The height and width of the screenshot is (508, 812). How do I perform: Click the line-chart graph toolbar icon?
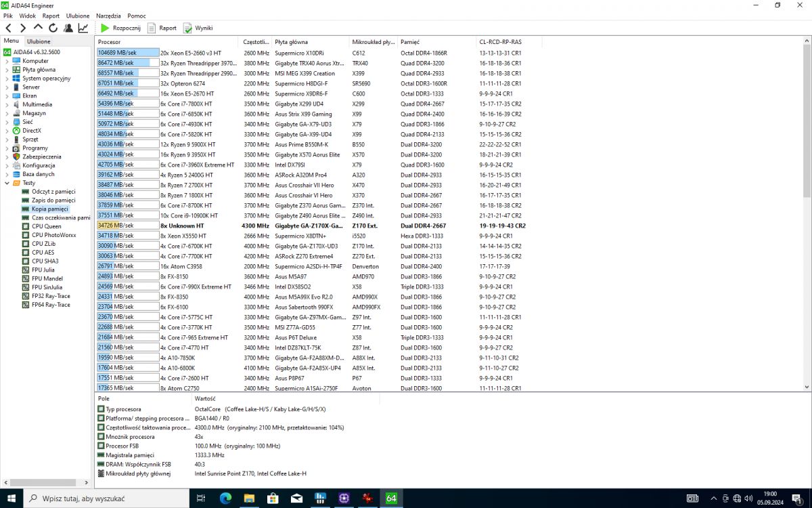point(83,28)
